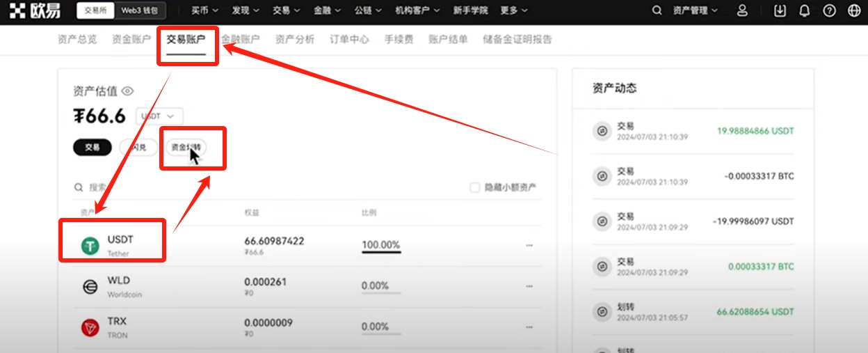Switch to the 资产总览 tab

77,40
